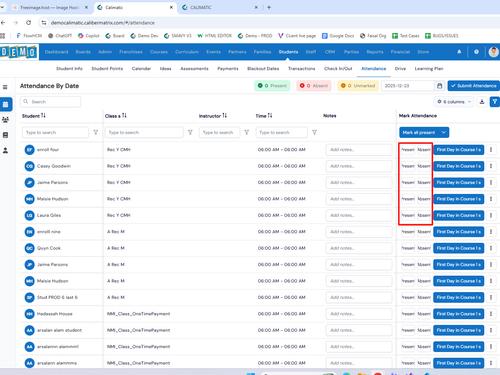
Task: Select the book icon in left sidebar
Action: coord(5,135)
